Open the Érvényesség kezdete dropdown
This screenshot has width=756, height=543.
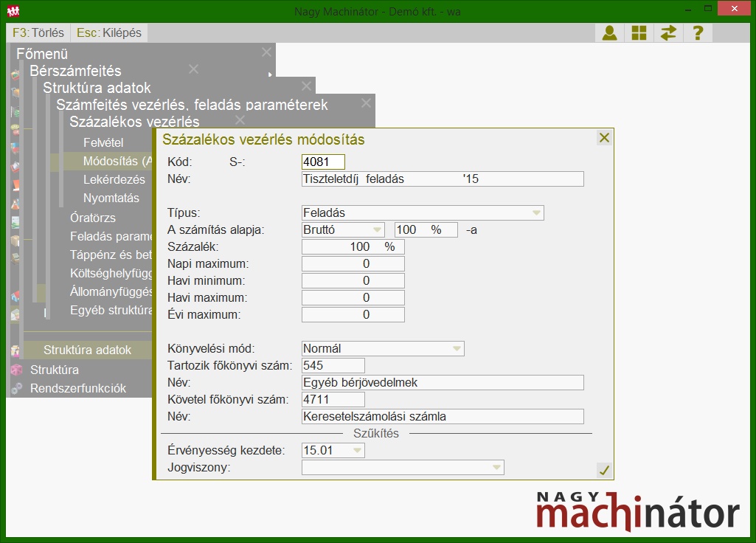pos(357,450)
